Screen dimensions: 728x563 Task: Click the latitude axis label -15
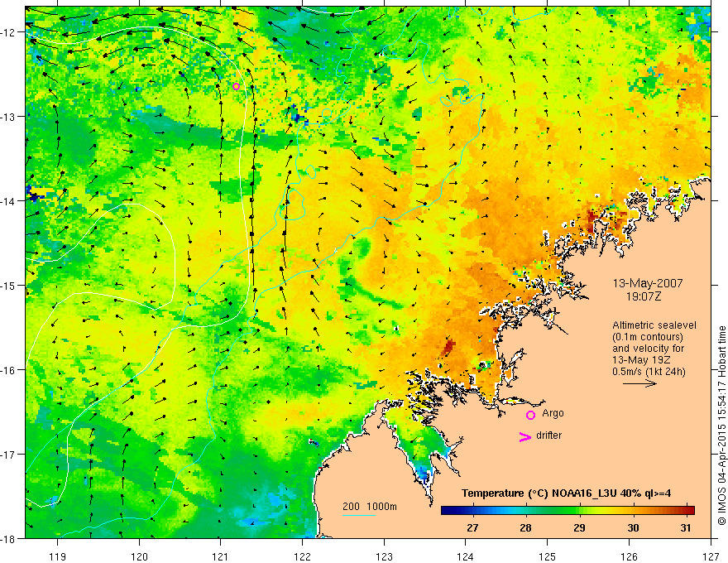click(8, 285)
